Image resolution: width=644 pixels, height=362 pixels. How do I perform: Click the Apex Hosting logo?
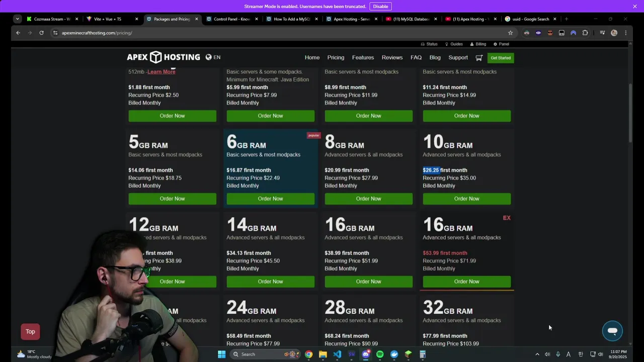163,57
